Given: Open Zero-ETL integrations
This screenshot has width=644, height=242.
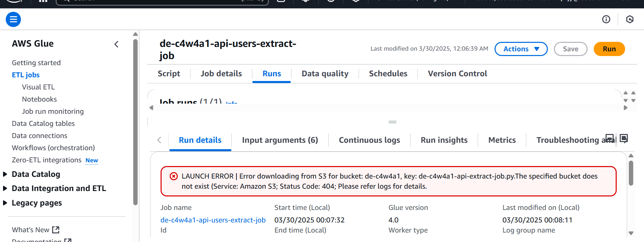Looking at the screenshot, I should (x=47, y=160).
